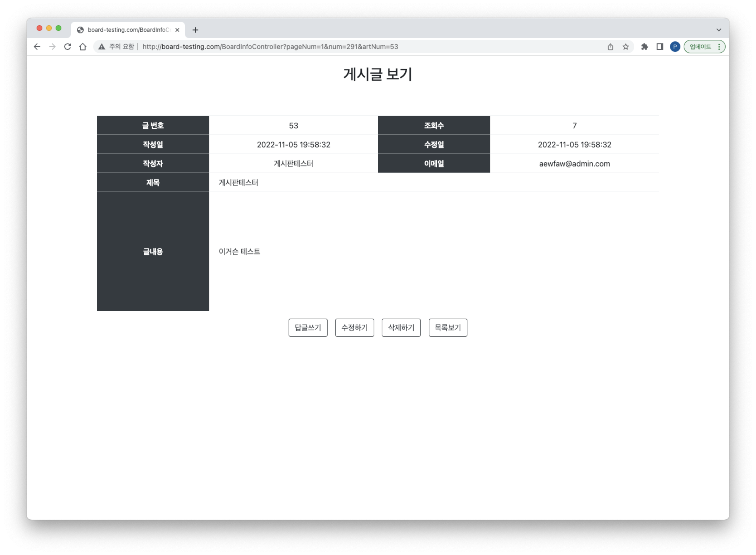Click the forward navigation arrow

tap(52, 47)
